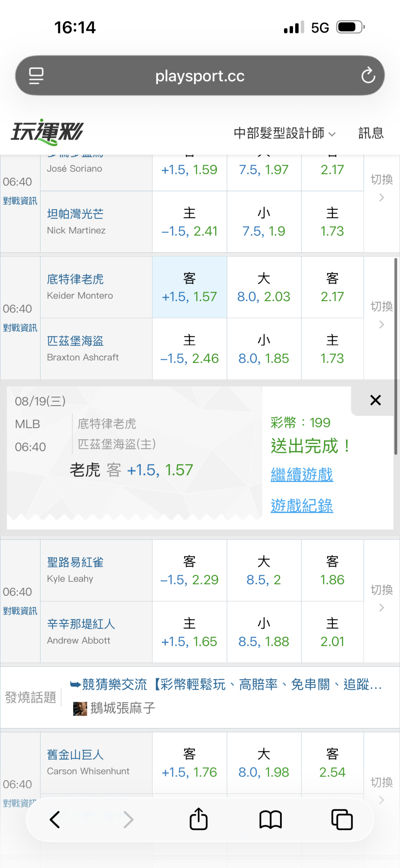
Task: Click the 玩運彩 logo
Action: pos(47,132)
